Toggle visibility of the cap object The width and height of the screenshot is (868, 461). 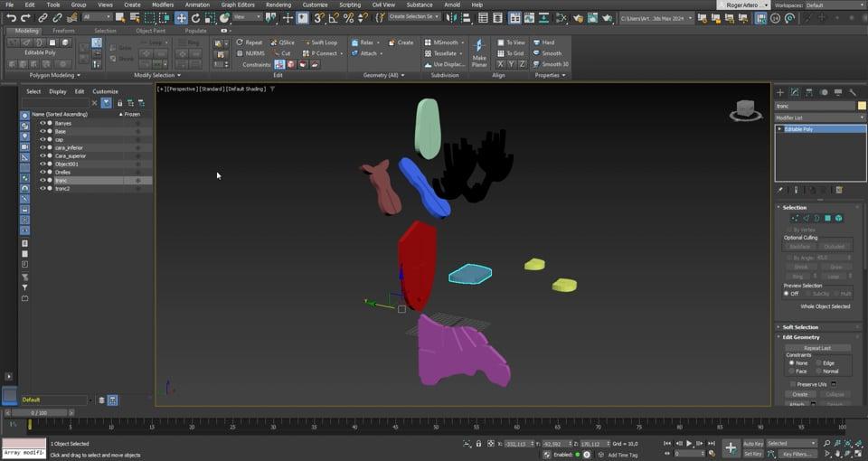coord(42,139)
